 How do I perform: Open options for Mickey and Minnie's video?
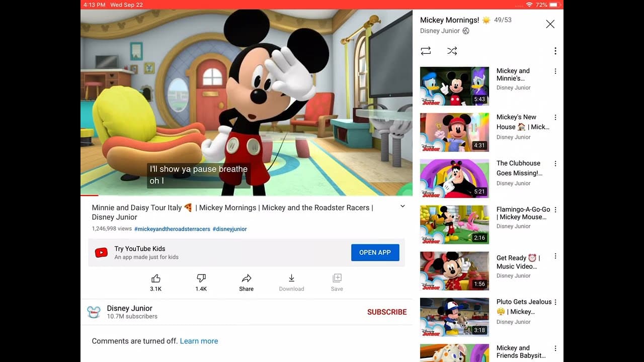click(555, 71)
